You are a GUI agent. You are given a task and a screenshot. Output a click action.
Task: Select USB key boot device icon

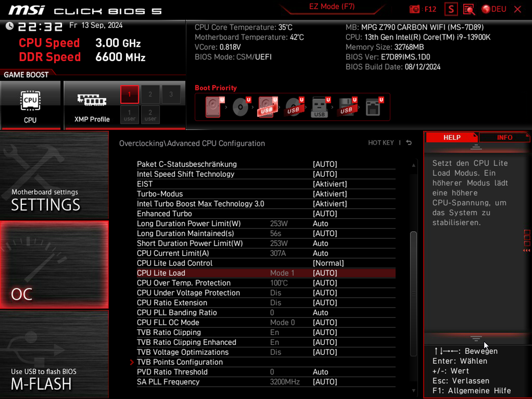pos(320,107)
